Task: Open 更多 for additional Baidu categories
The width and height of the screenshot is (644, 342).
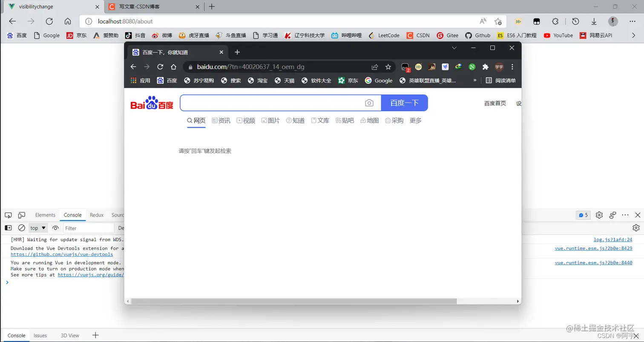Action: pyautogui.click(x=415, y=120)
